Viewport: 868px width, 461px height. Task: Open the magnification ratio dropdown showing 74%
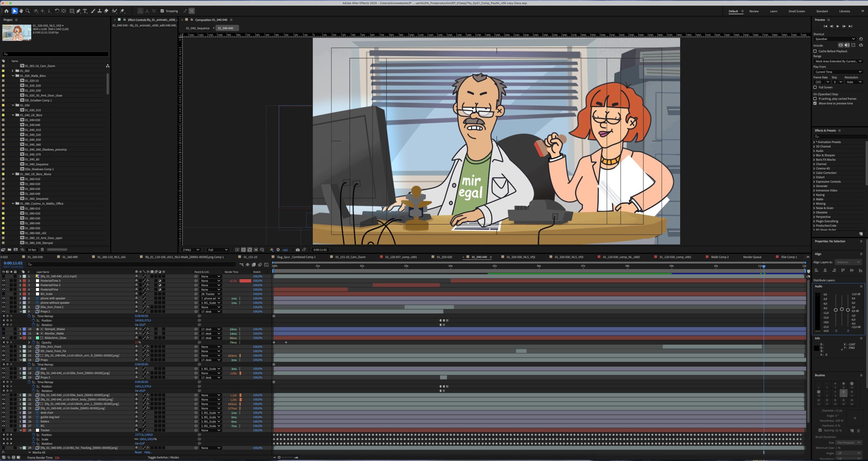click(191, 250)
